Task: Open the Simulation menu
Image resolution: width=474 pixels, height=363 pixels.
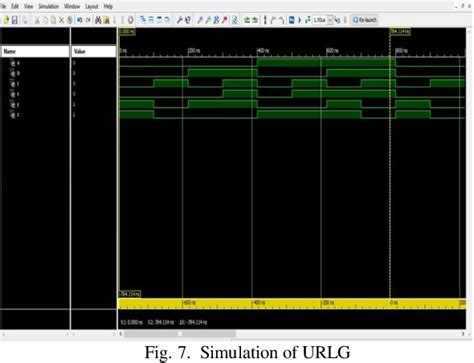Action: 48,6
